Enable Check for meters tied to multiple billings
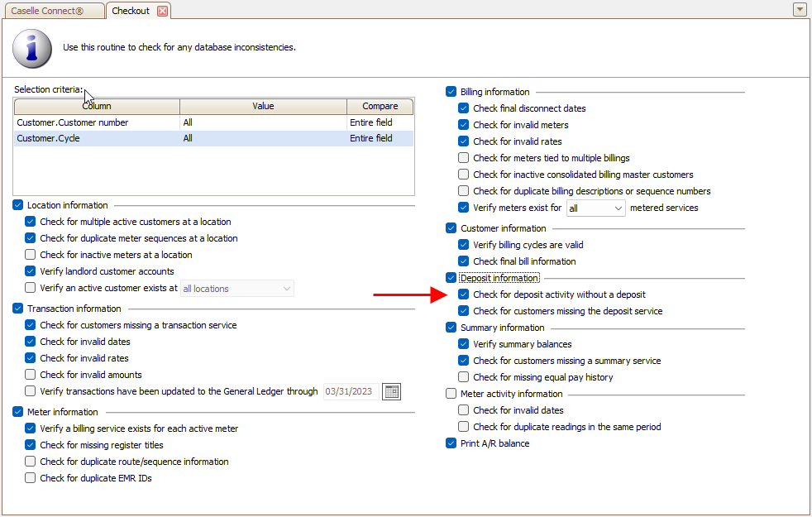This screenshot has height=517, width=812. 464,158
